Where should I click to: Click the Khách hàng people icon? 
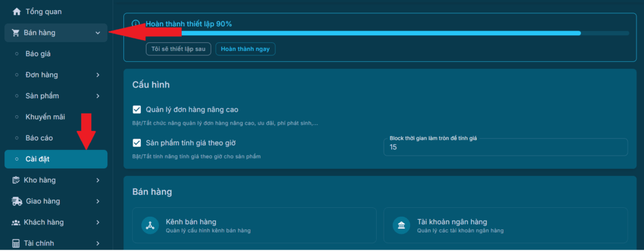16,222
